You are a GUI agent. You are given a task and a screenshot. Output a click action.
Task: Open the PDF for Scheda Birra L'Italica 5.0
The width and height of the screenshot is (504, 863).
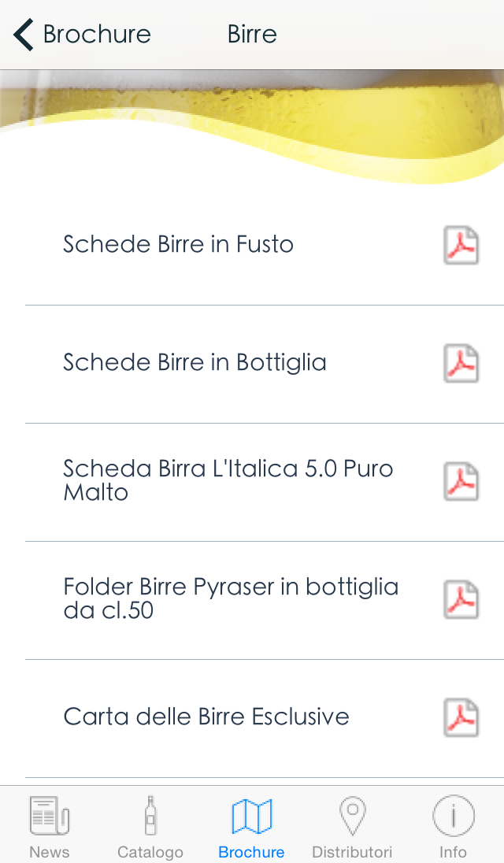(x=461, y=481)
